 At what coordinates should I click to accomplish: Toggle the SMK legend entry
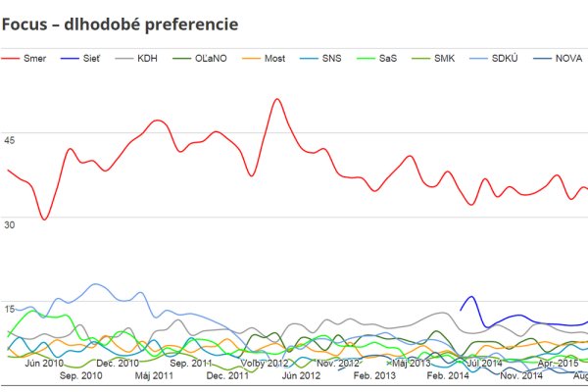(x=446, y=58)
